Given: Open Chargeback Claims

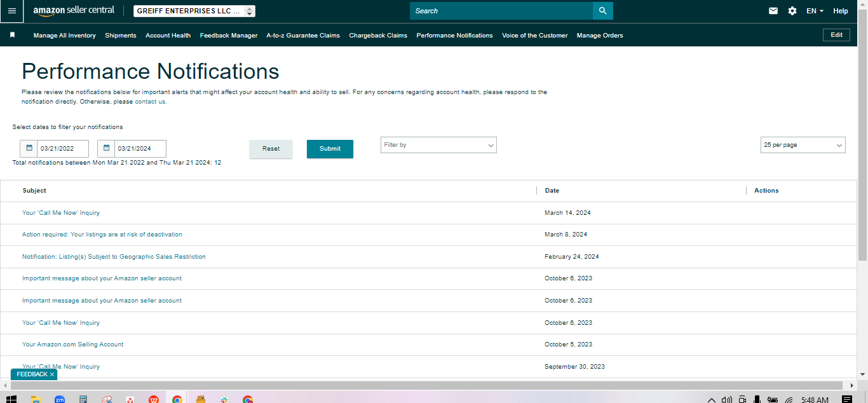Looking at the screenshot, I should pyautogui.click(x=378, y=36).
